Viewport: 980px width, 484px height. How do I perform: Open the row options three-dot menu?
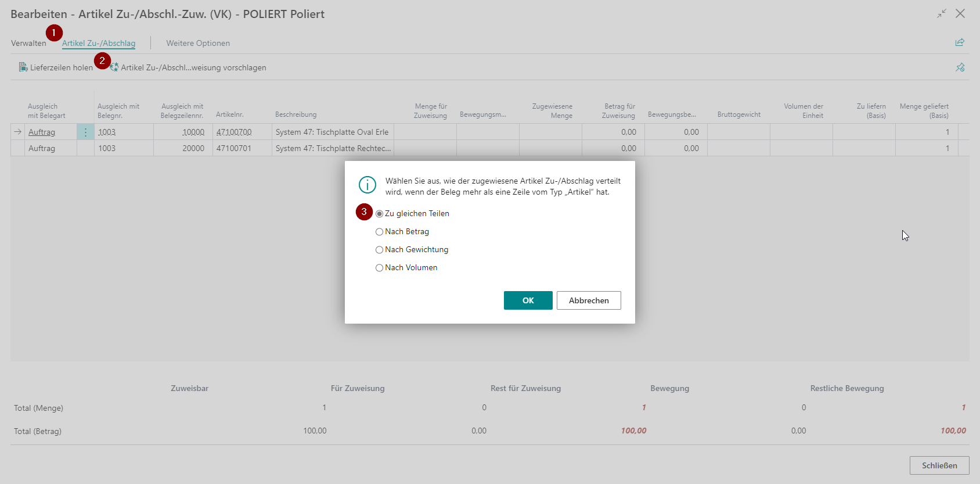[85, 132]
